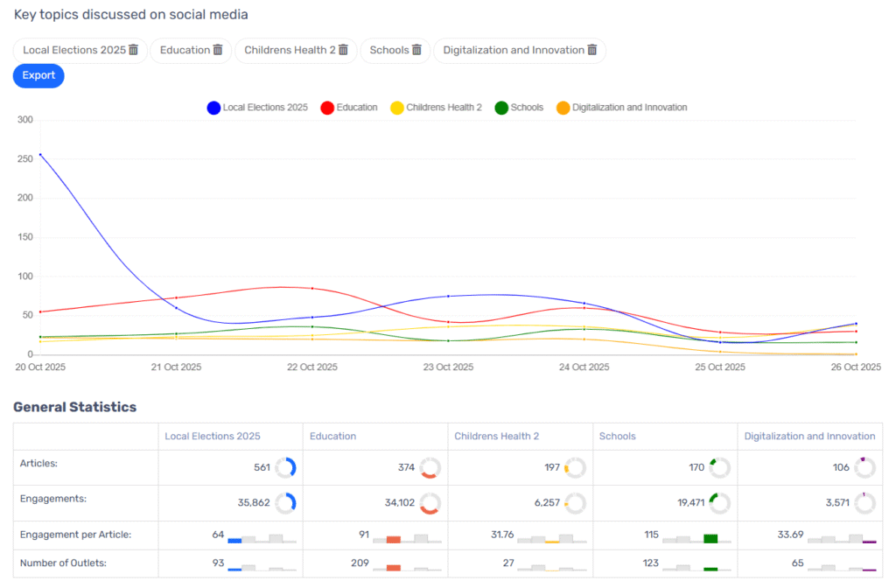Select the Digitalization and Innovation table header
The height and width of the screenshot is (588, 896).
pos(809,436)
